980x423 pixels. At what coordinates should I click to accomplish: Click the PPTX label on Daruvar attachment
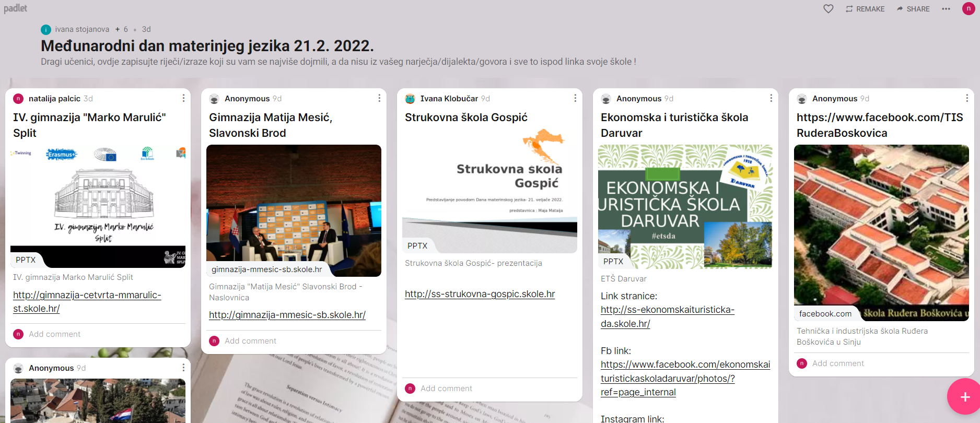tap(613, 261)
